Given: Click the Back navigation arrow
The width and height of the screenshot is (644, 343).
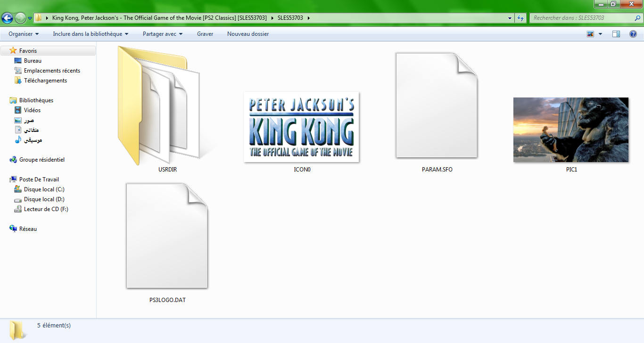Looking at the screenshot, I should point(8,18).
